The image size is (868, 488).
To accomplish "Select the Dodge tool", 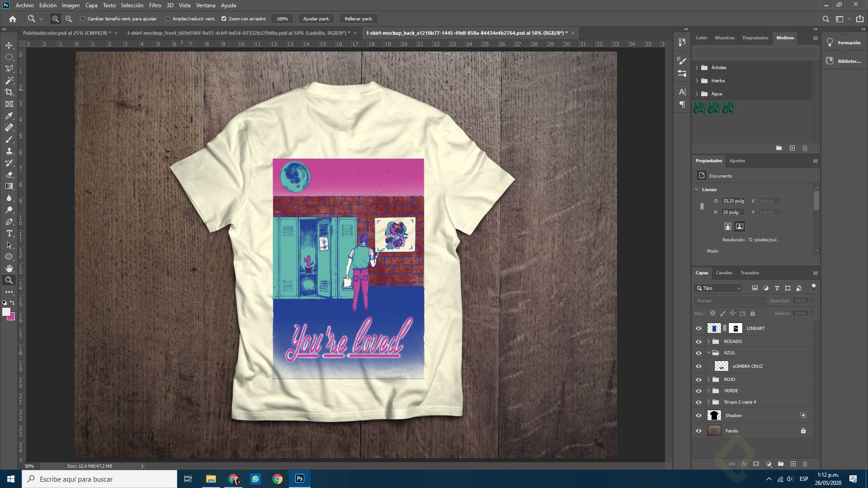I will 9,210.
